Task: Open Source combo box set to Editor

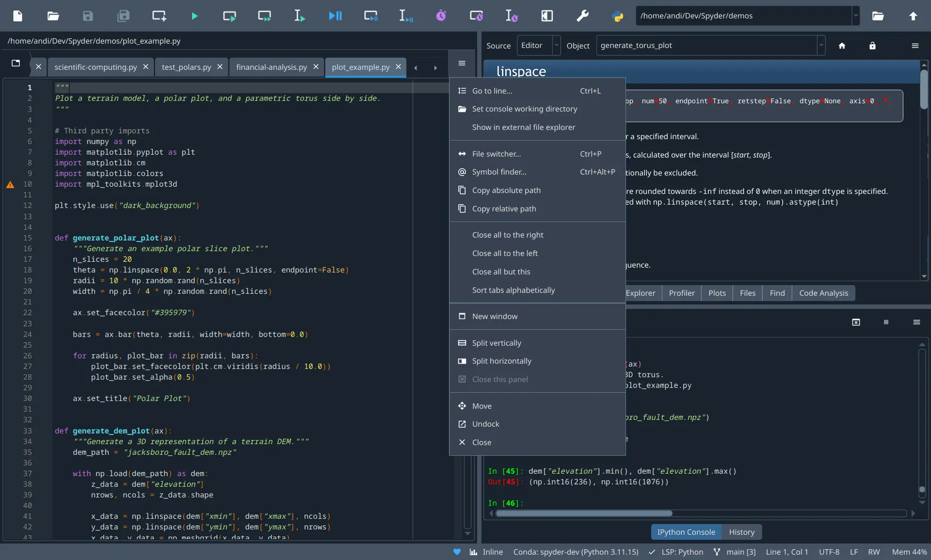Action: 538,45
